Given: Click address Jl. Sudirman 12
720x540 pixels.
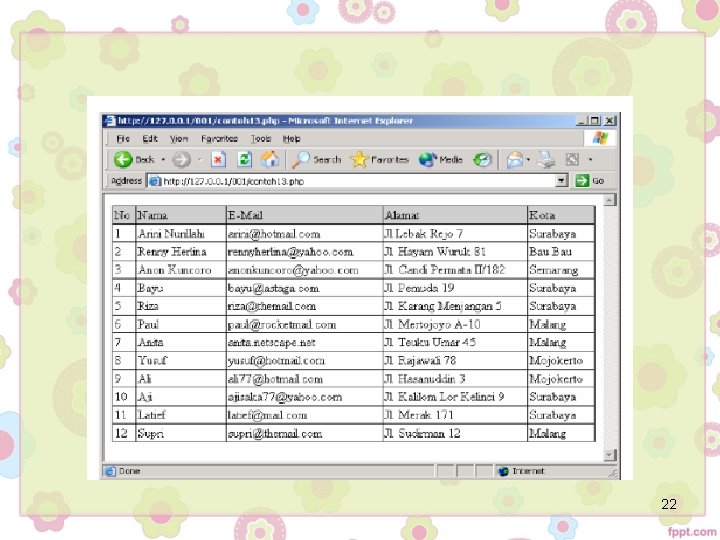Looking at the screenshot, I should [422, 433].
